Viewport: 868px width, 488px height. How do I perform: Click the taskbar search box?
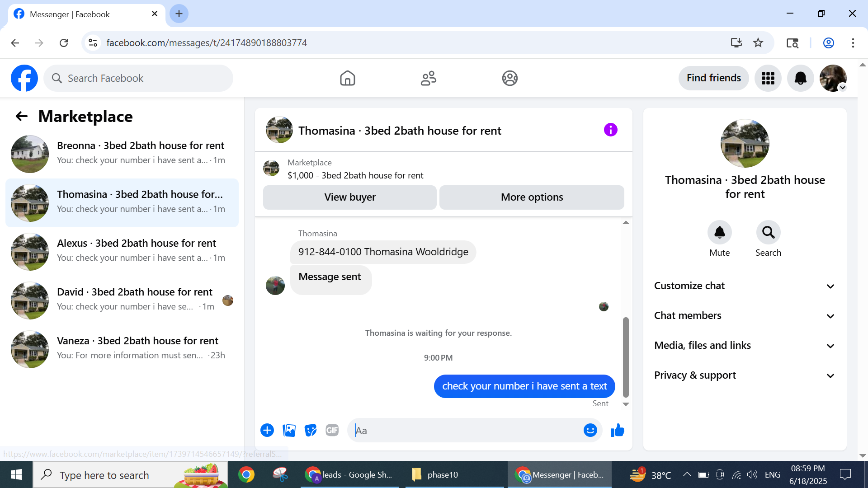tap(130, 475)
